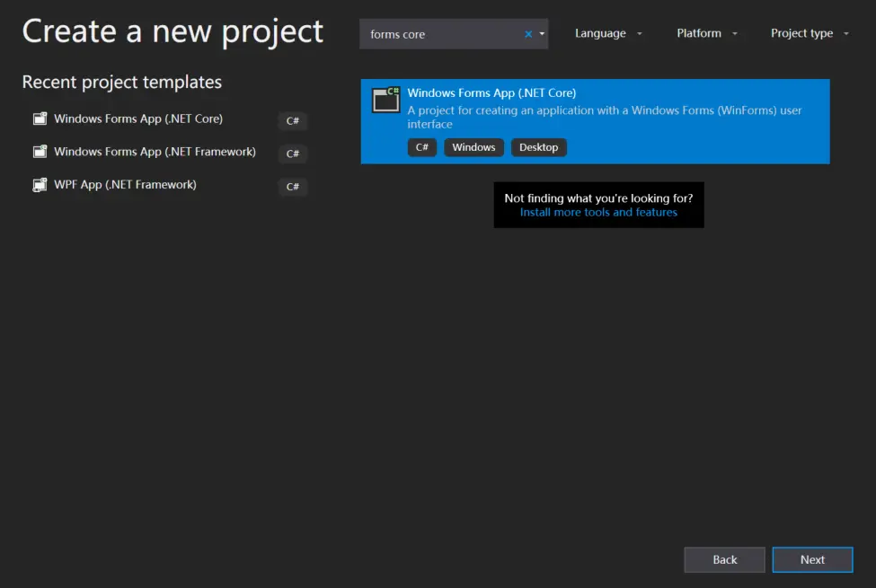Click the 'Not finding what you're looking for?' text
Screen dimensions: 876x588
598,198
